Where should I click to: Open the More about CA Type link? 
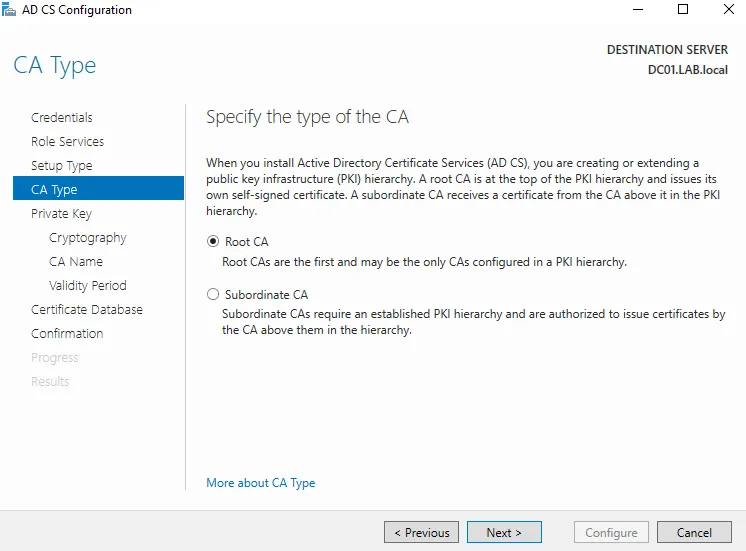click(x=261, y=482)
